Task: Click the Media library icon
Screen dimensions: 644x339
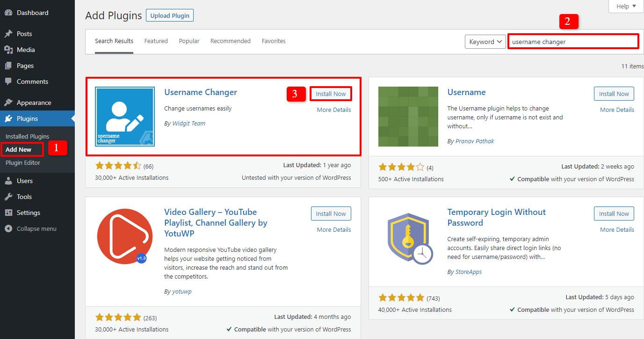Action: (8, 50)
